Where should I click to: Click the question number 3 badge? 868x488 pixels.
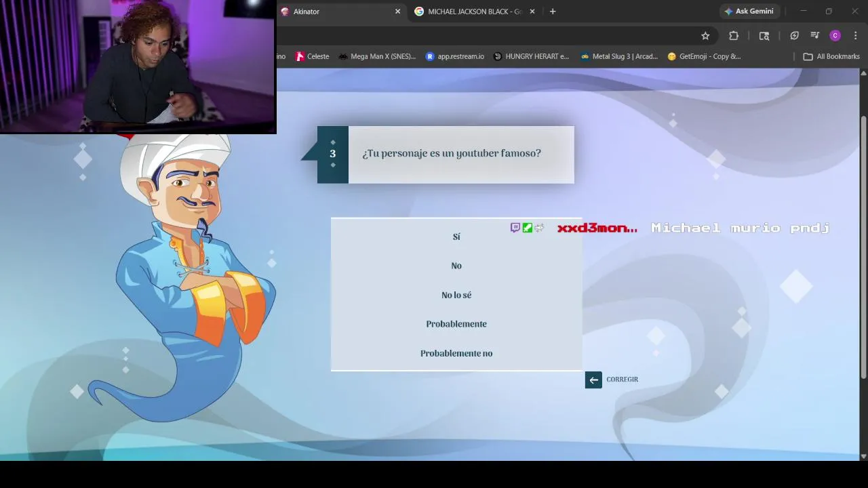click(x=333, y=154)
